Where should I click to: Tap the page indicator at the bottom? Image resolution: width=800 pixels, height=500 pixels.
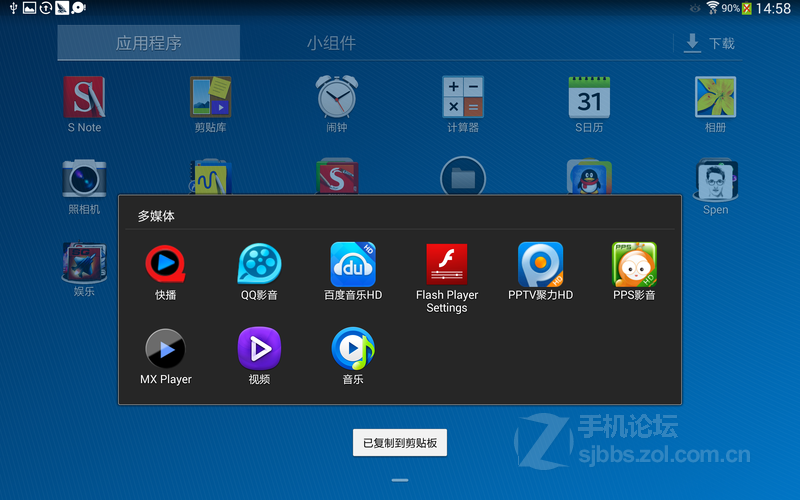(x=400, y=480)
